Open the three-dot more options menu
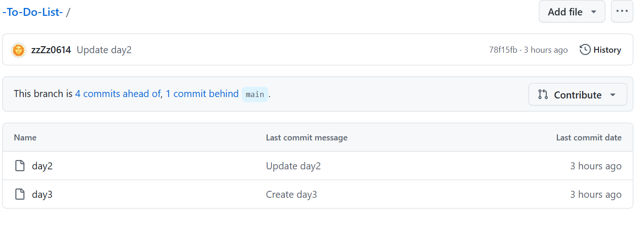 pyautogui.click(x=622, y=12)
